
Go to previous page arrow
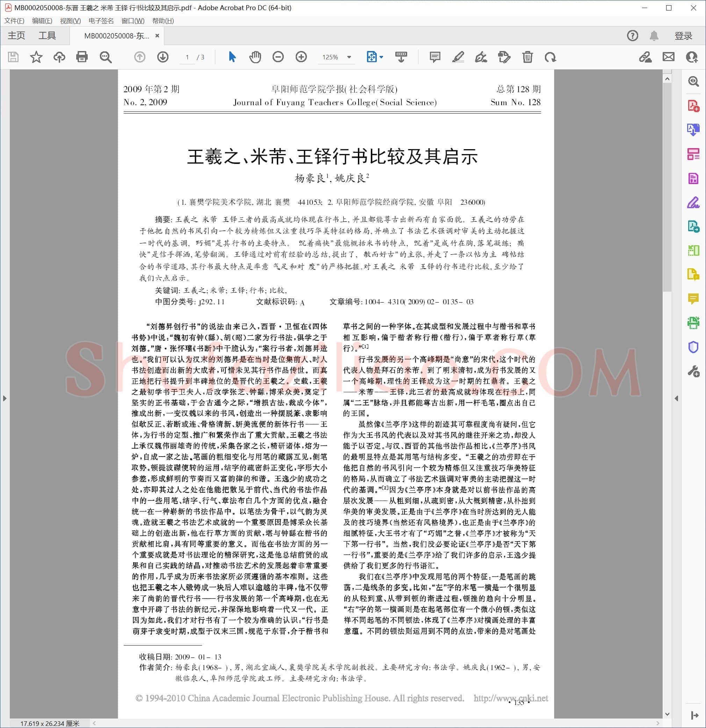tap(140, 57)
